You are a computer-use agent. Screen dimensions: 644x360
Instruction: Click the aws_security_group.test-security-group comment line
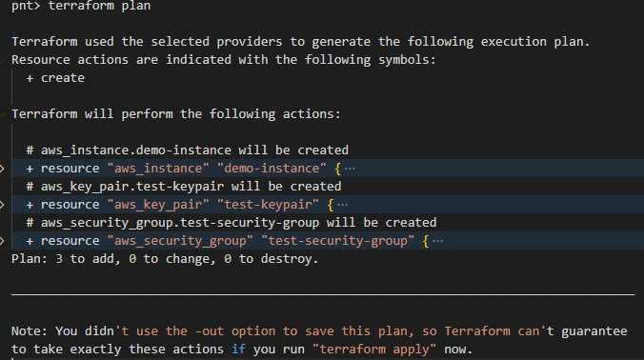click(x=231, y=223)
